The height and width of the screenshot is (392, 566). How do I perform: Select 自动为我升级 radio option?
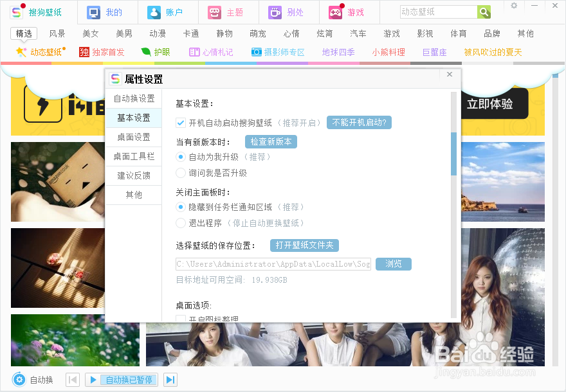(x=181, y=157)
